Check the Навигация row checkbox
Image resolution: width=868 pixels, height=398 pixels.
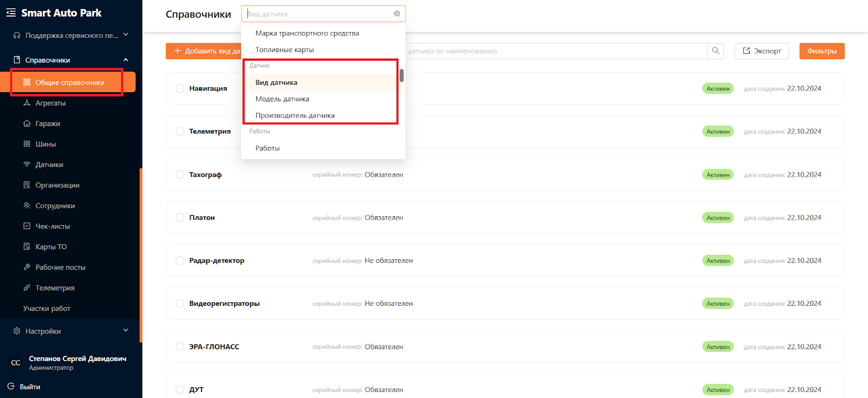coord(180,88)
